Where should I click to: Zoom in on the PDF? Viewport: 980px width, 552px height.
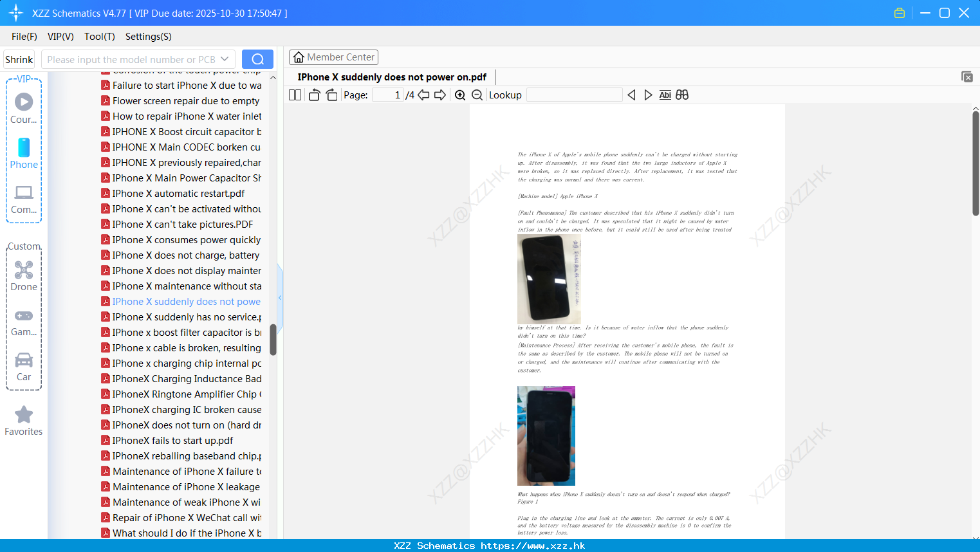[x=460, y=95]
